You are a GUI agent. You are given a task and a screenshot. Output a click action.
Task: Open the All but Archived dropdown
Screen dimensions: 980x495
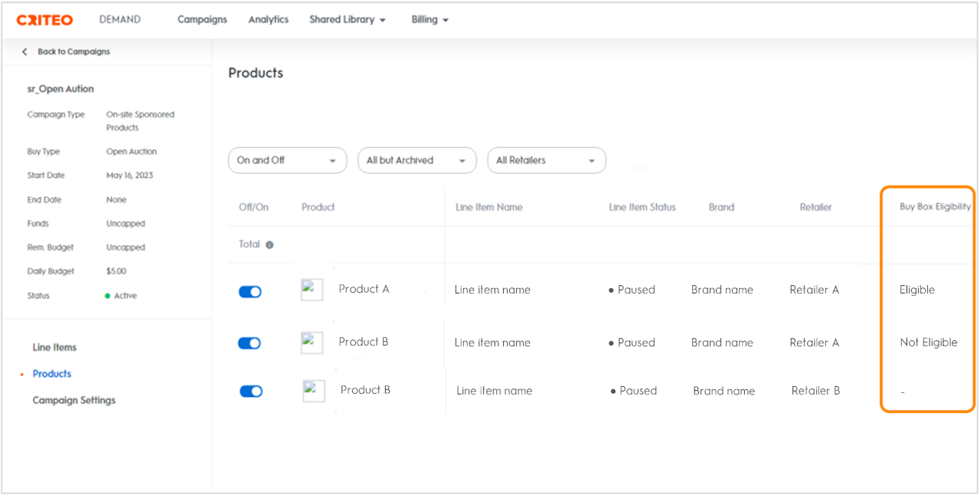point(416,161)
